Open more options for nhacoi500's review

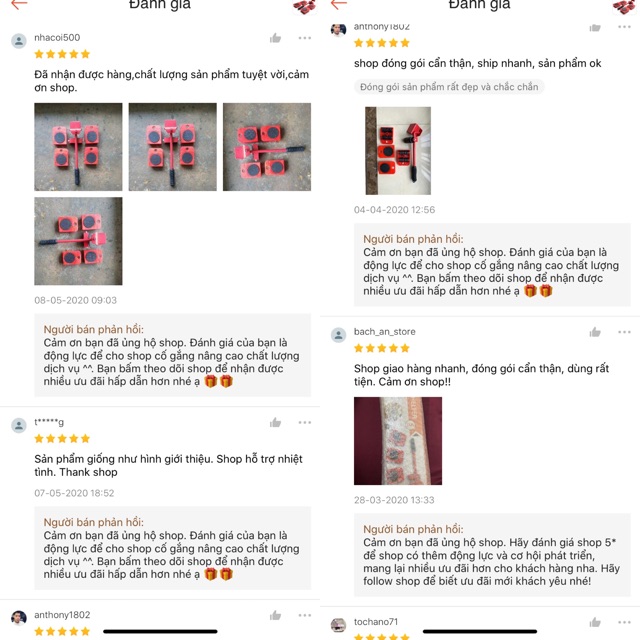coord(304,38)
